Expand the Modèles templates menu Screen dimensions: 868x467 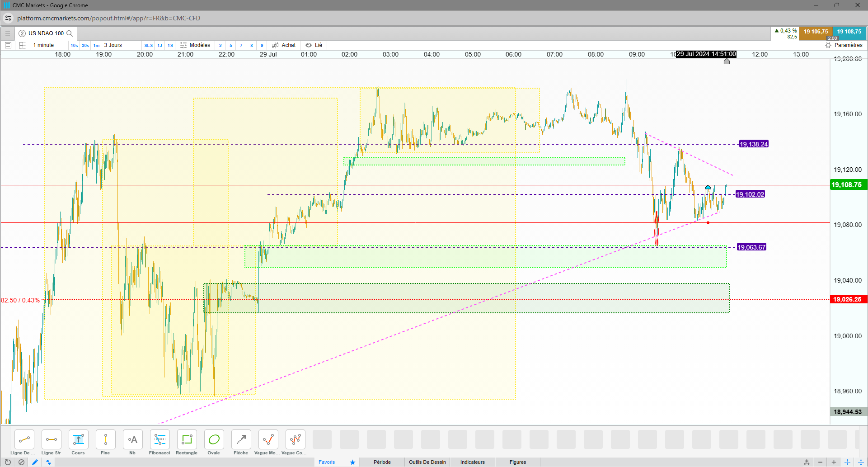pos(195,45)
